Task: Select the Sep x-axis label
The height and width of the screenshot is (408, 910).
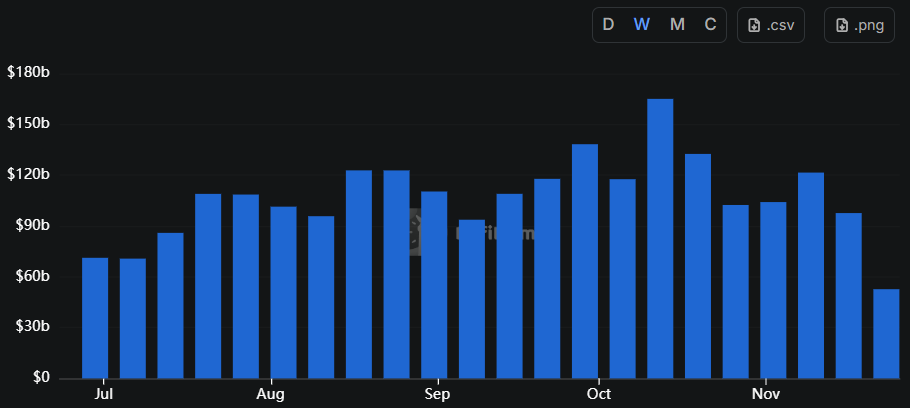Action: coord(436,394)
